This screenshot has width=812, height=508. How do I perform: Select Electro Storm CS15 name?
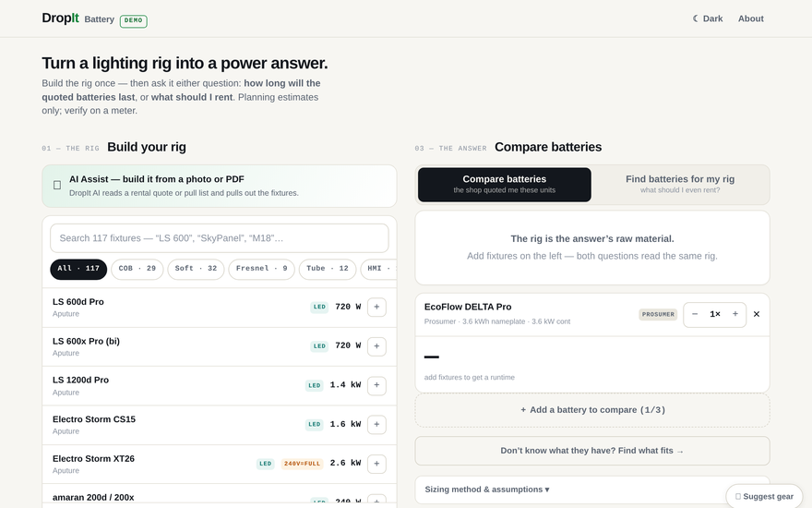tap(94, 418)
